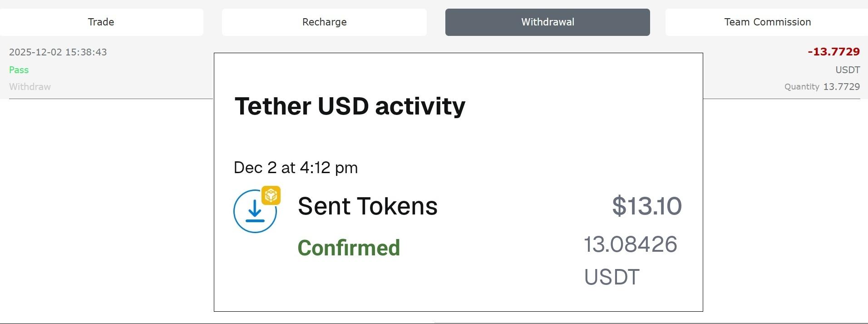868x324 pixels.
Task: Open the Sent Tokens transaction
Action: pos(367,206)
